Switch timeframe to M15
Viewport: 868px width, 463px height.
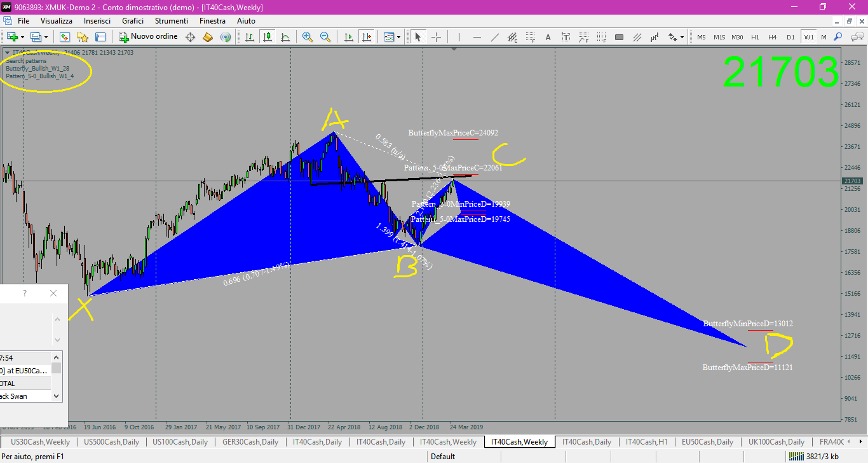click(719, 37)
